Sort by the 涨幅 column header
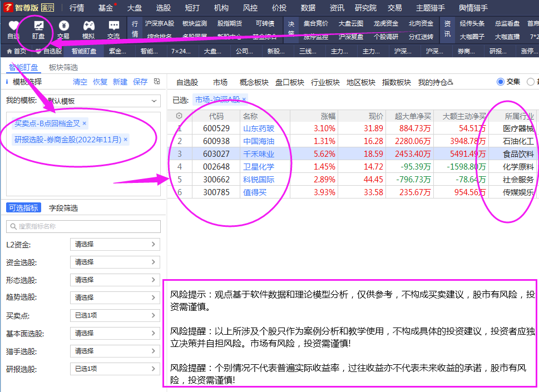Viewport: 539px width, 392px height. pyautogui.click(x=328, y=116)
